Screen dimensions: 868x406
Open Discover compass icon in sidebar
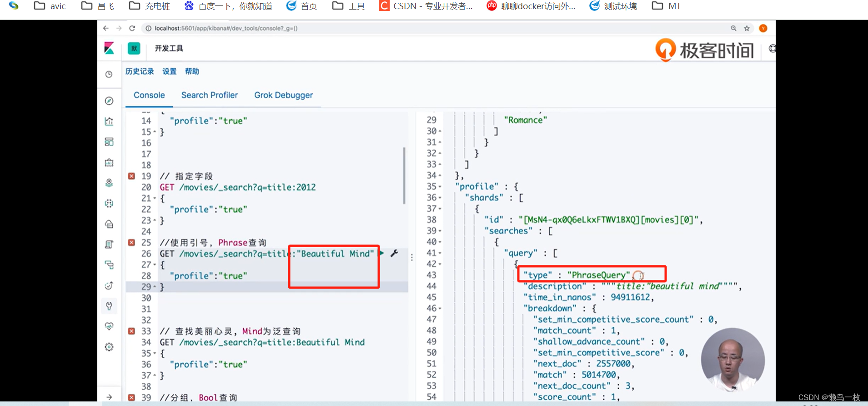pos(109,101)
